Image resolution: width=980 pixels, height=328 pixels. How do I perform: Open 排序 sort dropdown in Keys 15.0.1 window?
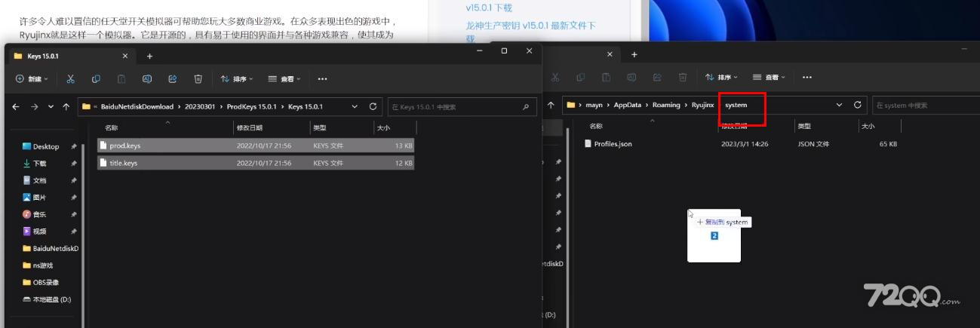click(237, 78)
